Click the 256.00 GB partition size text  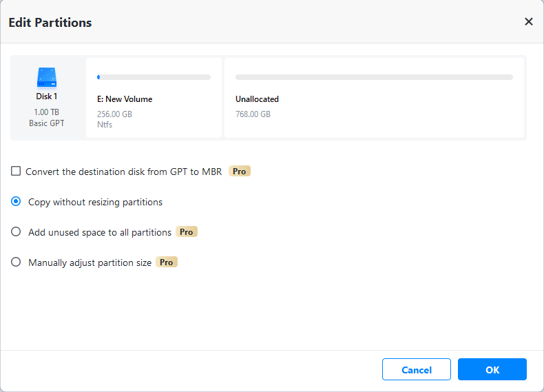coord(114,114)
